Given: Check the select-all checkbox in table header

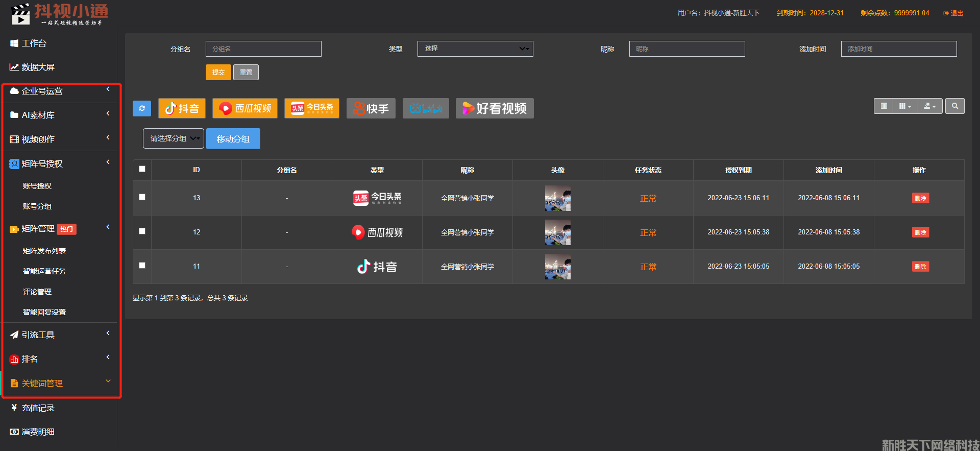Looking at the screenshot, I should [x=142, y=169].
